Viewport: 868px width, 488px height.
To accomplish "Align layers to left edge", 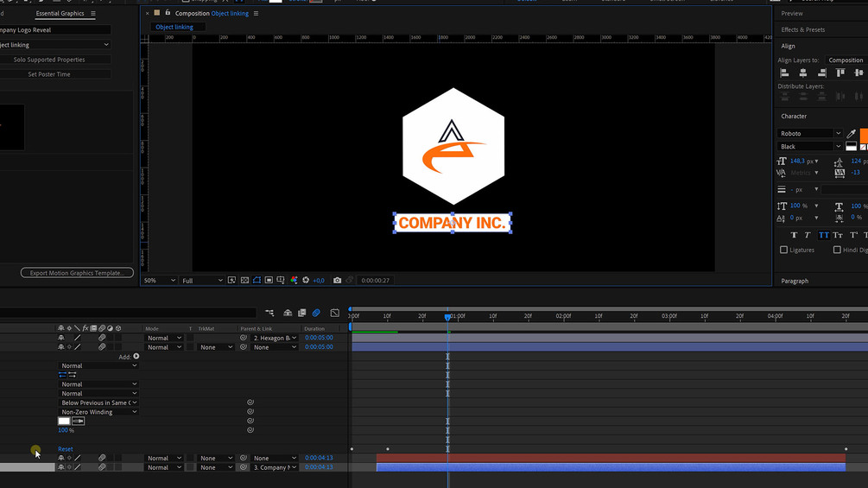I will [784, 73].
